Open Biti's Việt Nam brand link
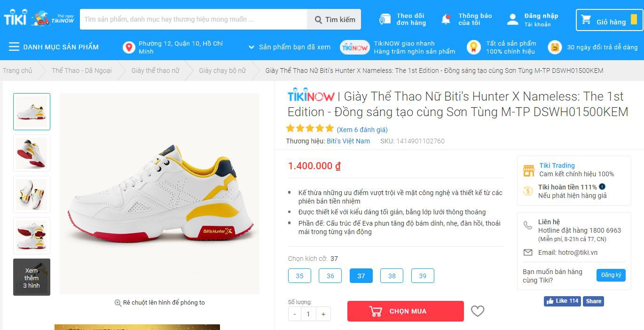This screenshot has width=644, height=330. click(x=348, y=141)
